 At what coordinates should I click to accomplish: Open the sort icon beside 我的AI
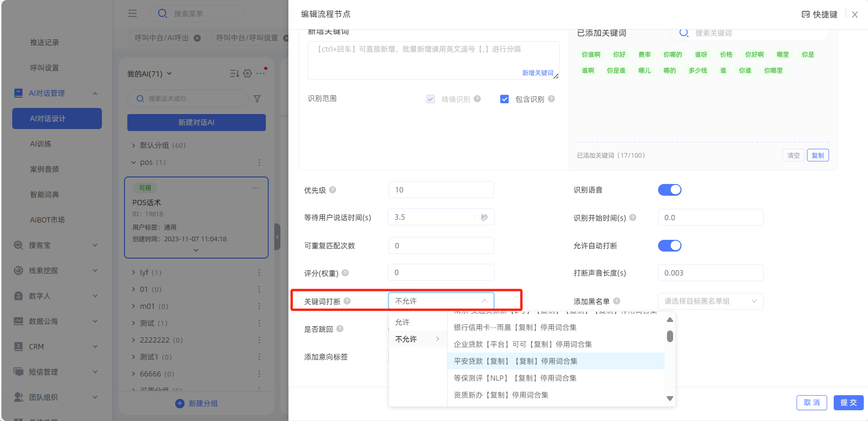click(x=234, y=73)
